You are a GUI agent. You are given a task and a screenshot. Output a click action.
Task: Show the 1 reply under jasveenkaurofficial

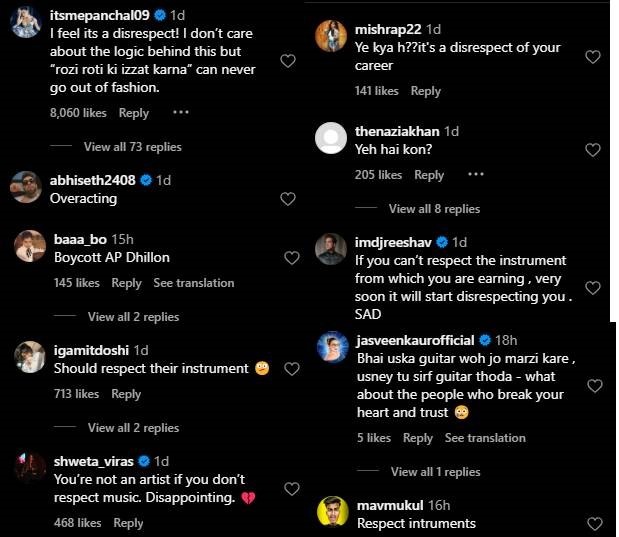[435, 471]
